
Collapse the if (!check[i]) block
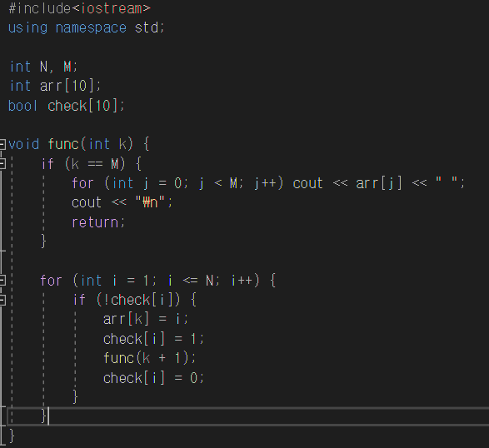tap(2, 300)
